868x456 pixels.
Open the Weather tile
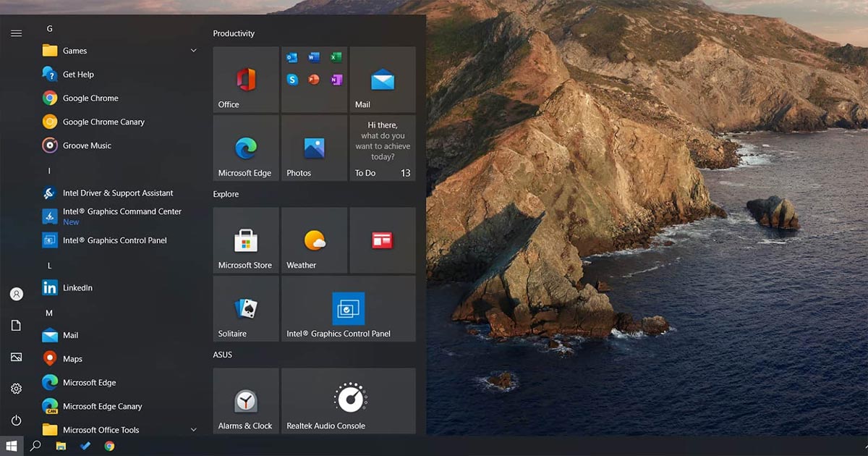tap(313, 240)
